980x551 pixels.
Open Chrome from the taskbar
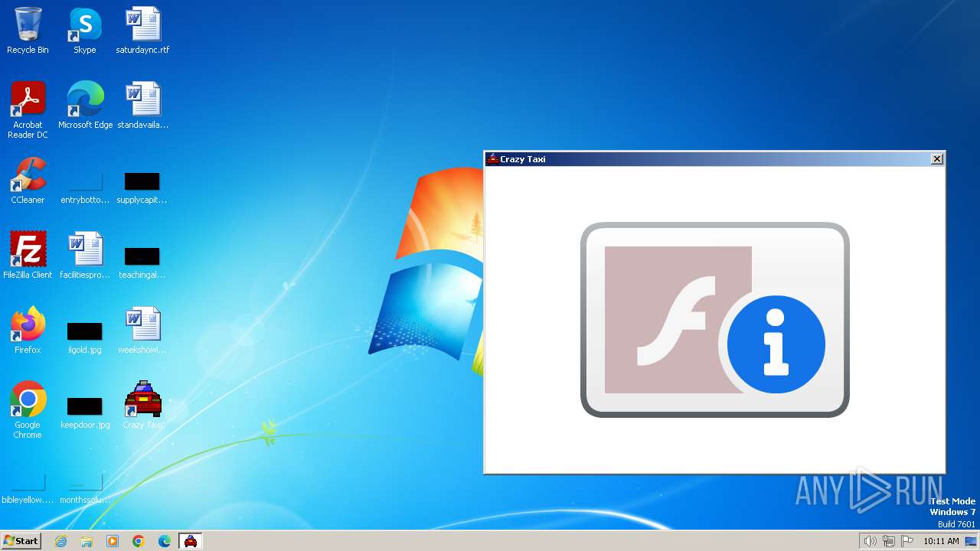click(139, 541)
